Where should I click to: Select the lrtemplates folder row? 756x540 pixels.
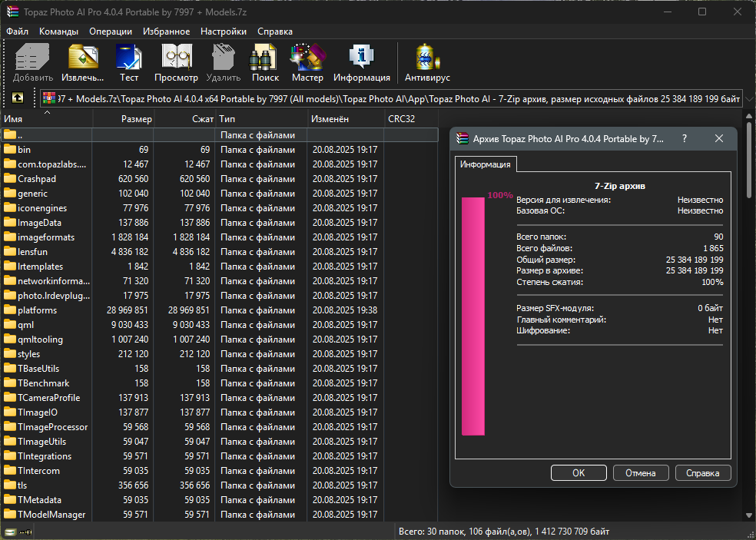click(219, 266)
